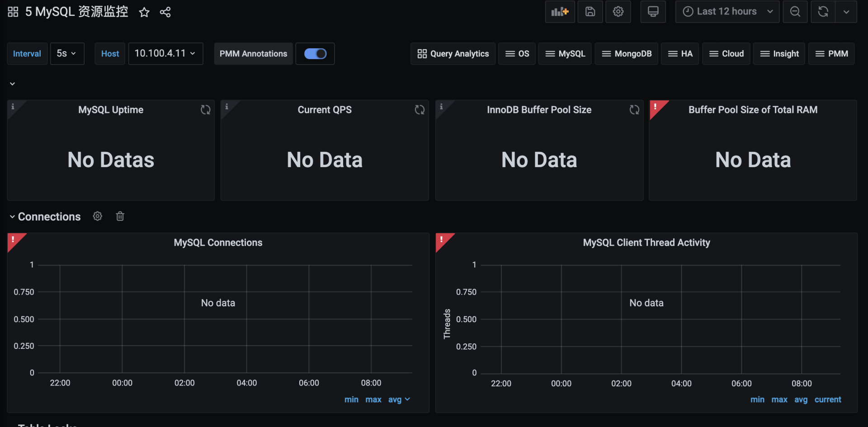Zoom out the time range
The height and width of the screenshot is (427, 868).
[x=795, y=12]
